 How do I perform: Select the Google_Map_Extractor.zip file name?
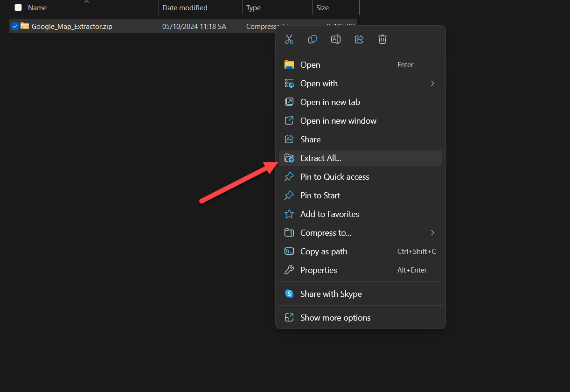71,26
